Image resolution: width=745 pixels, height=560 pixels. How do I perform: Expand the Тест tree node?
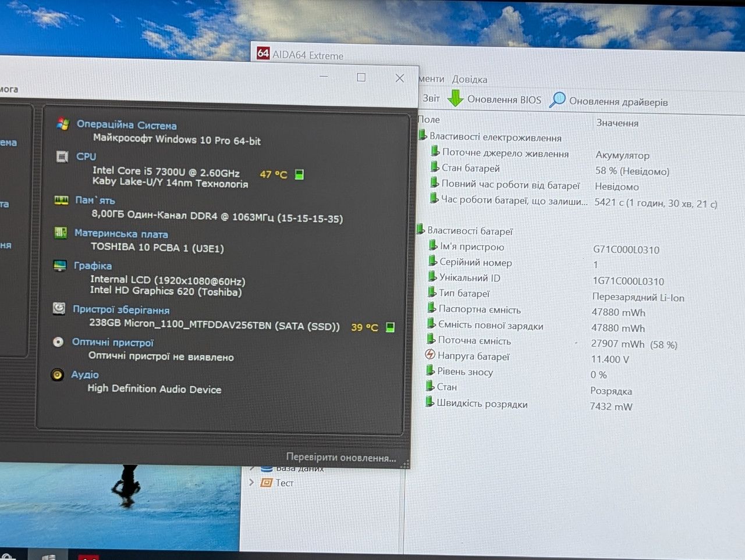(x=251, y=482)
